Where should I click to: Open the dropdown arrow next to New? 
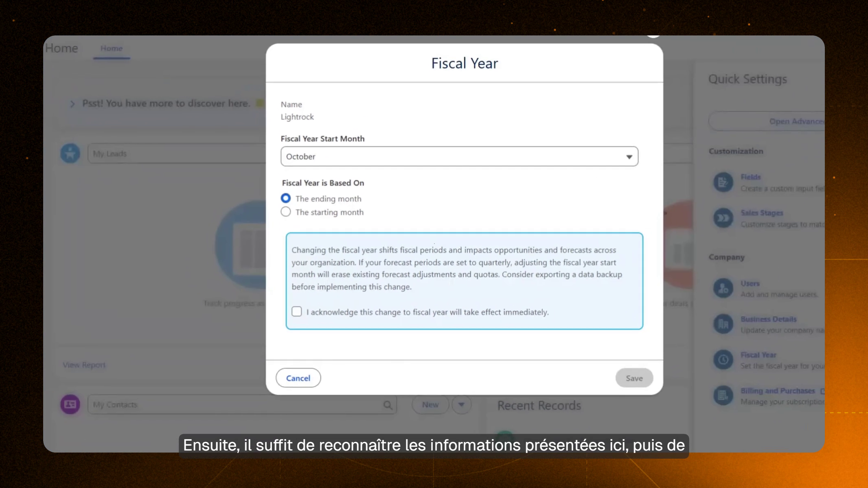[x=461, y=404]
